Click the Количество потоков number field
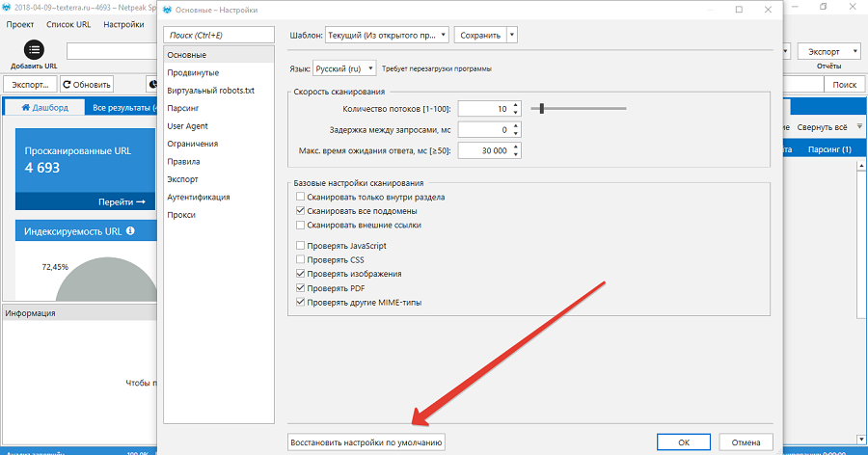Screen dimensions: 868x455 (484, 109)
